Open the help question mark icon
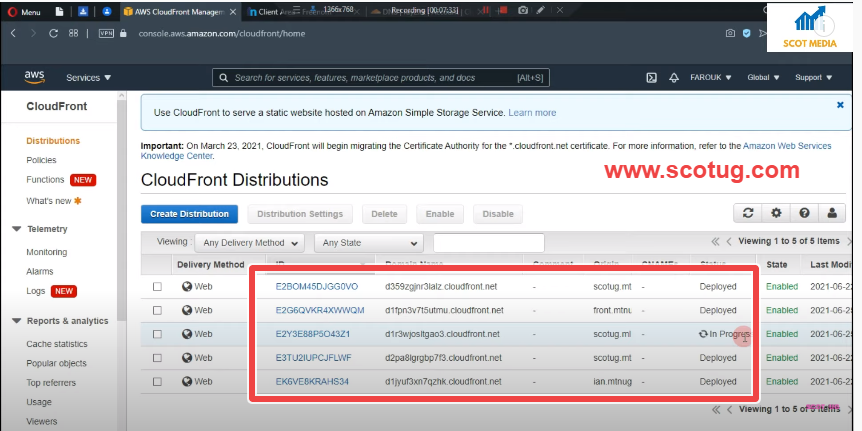862x431 pixels. point(804,213)
